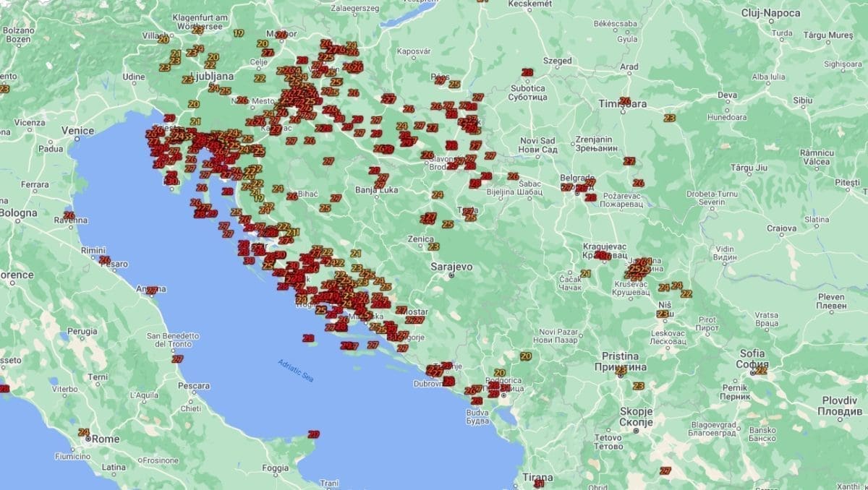Select the 26 marker at Pesaro
Screen dimensions: 868x490
104,259
